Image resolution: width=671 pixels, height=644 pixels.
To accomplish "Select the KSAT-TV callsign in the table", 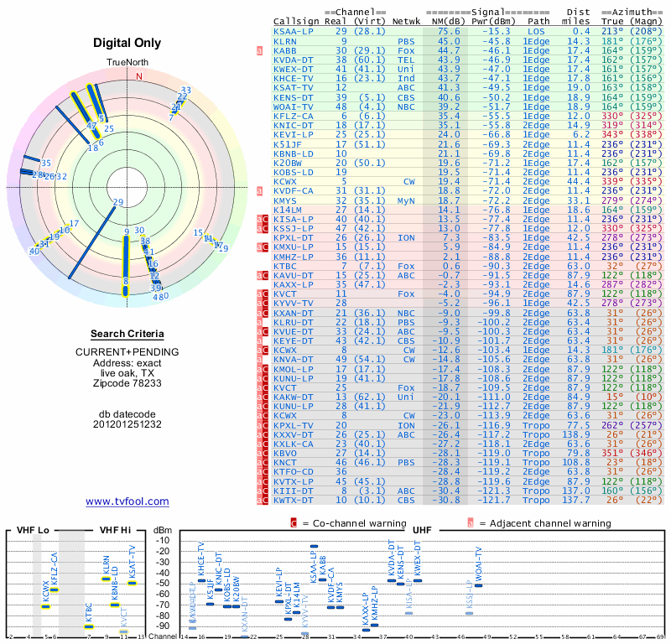I will [x=294, y=88].
